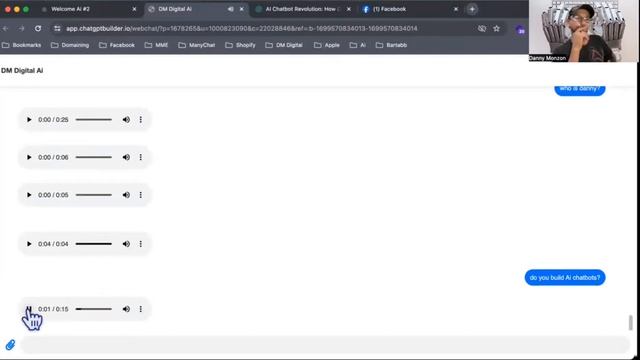Bookmark this page with the star
The height and width of the screenshot is (360, 640).
(x=496, y=28)
